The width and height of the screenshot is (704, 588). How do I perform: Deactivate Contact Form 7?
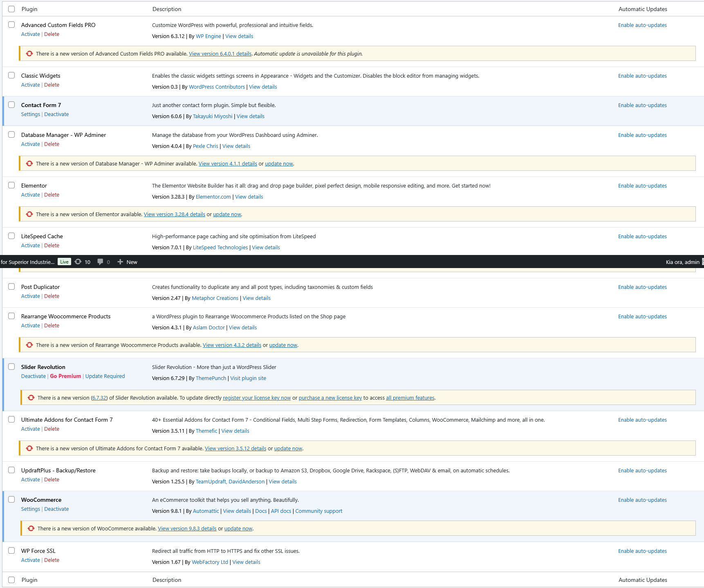(56, 114)
